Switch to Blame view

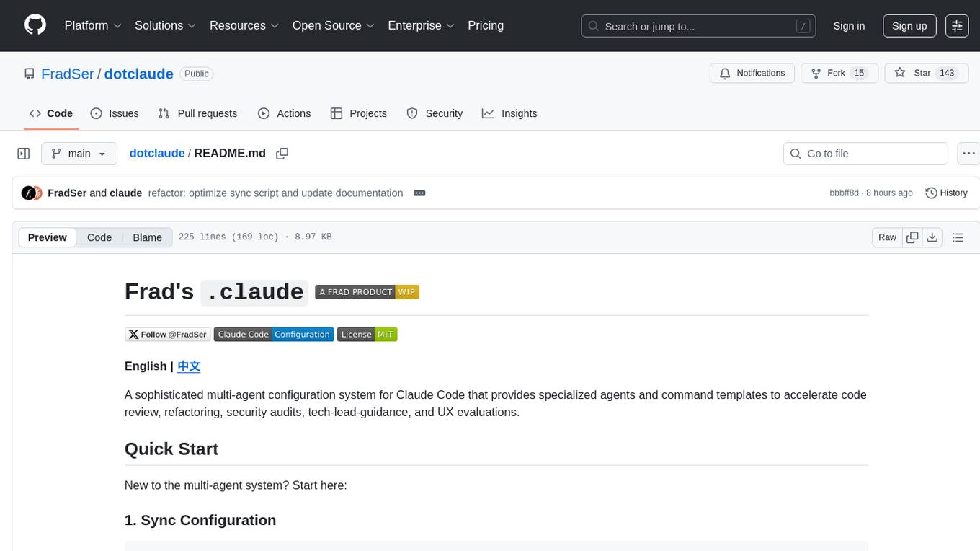(x=148, y=237)
